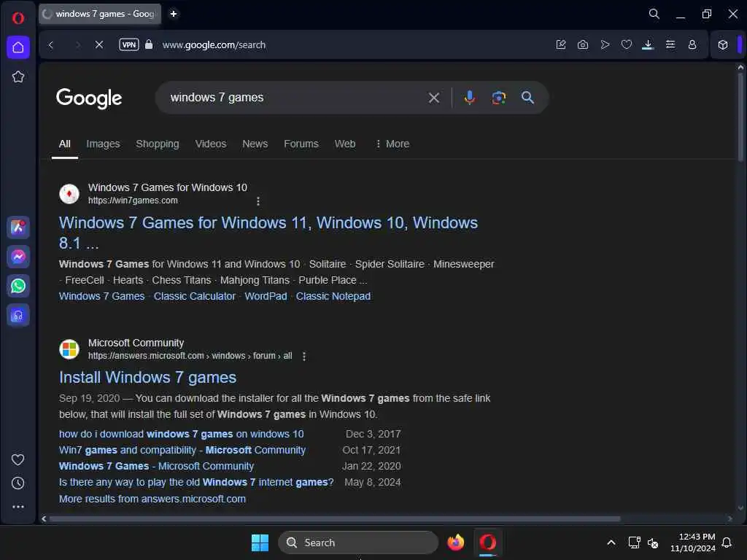Click the horizontal page scrollbar
Screen dimensions: 747x560
click(335, 518)
